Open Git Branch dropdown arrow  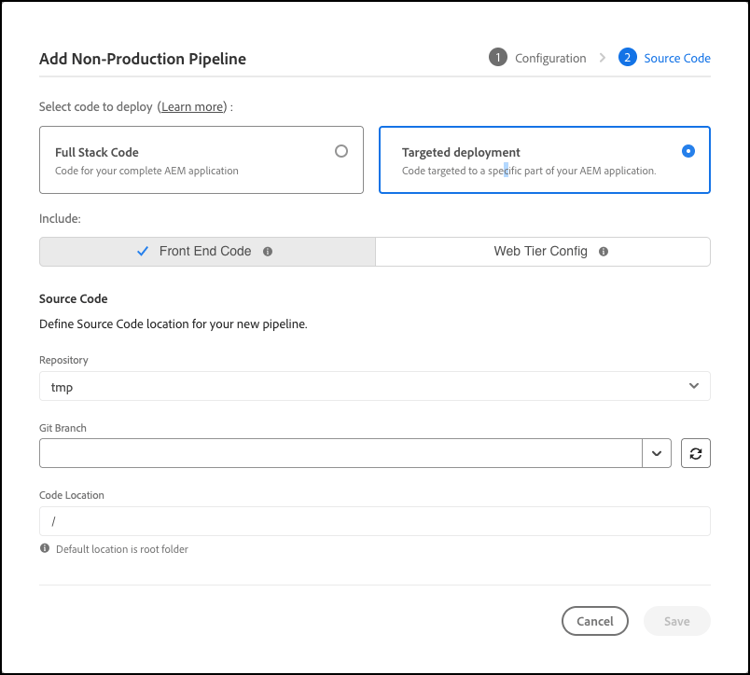click(x=656, y=453)
